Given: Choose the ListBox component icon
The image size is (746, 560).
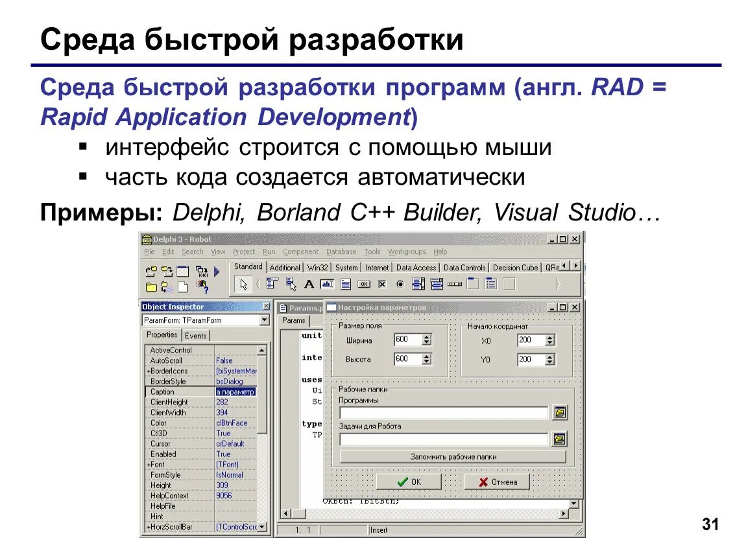Looking at the screenshot, I should click(418, 285).
